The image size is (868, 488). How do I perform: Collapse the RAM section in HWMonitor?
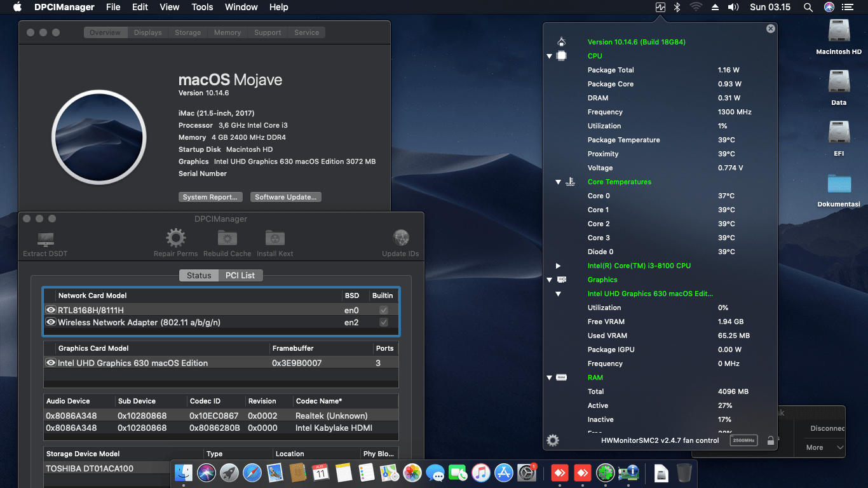click(x=549, y=377)
